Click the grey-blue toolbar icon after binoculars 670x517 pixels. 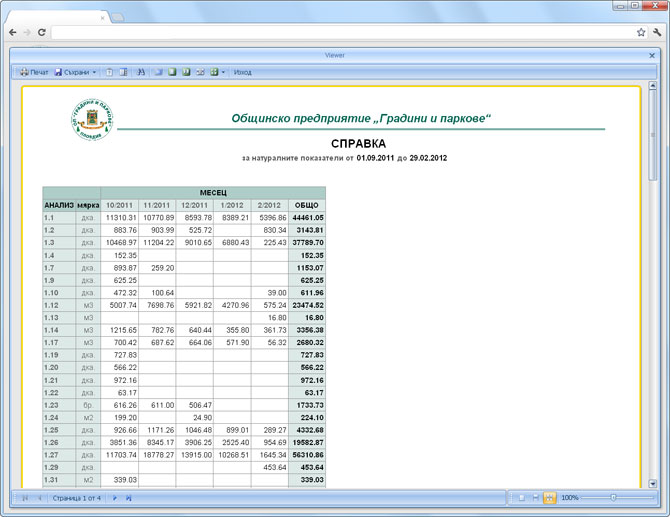pos(159,72)
